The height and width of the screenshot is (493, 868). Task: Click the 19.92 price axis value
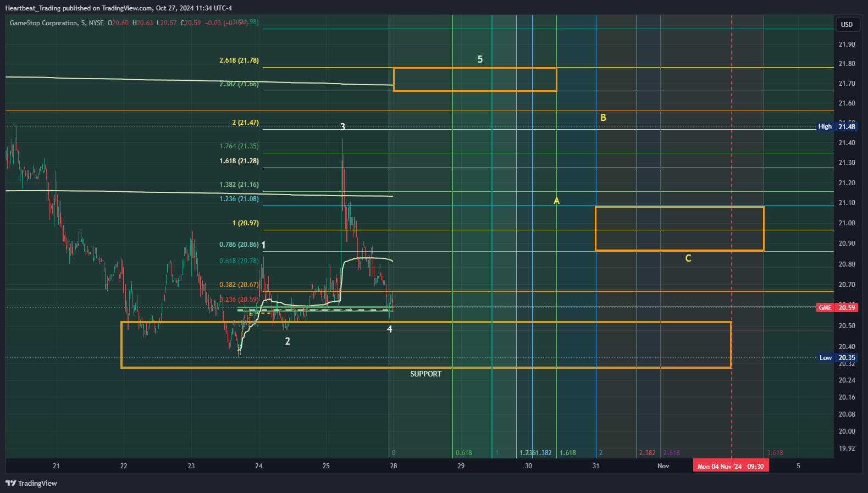tap(847, 448)
